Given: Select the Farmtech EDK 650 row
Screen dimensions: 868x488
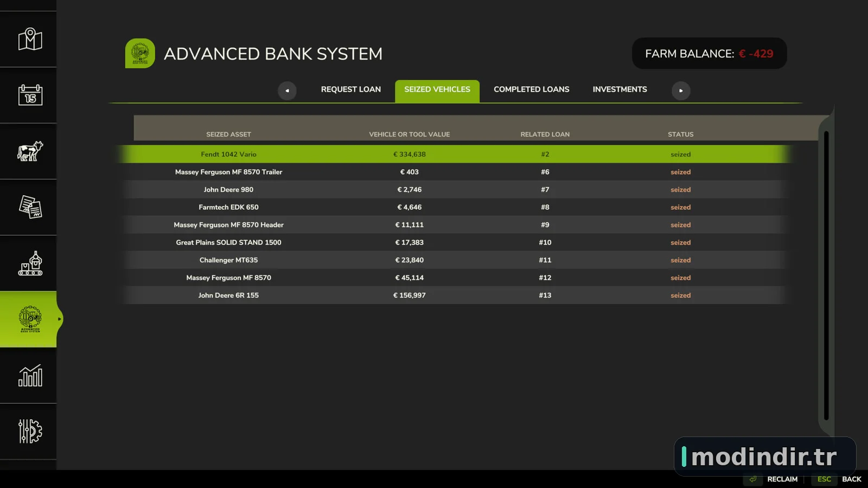Looking at the screenshot, I should [x=456, y=207].
